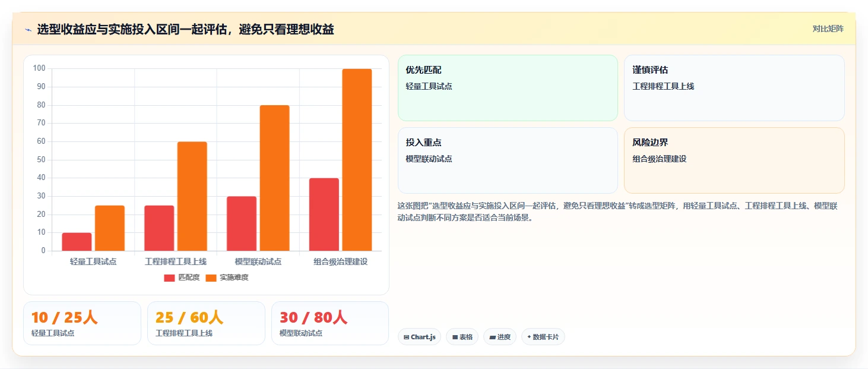Screen dimensions: 868x369
Task: Click the 表格 tag
Action: click(x=462, y=337)
